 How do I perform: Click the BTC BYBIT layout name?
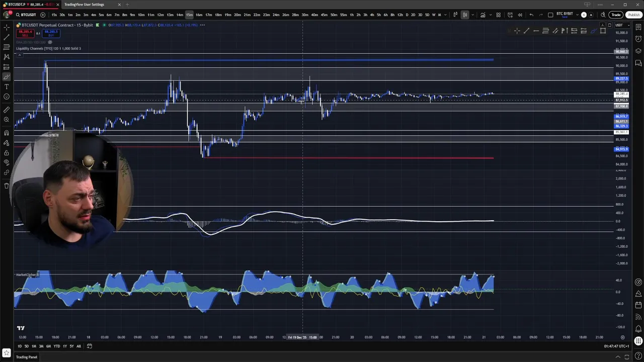click(565, 14)
